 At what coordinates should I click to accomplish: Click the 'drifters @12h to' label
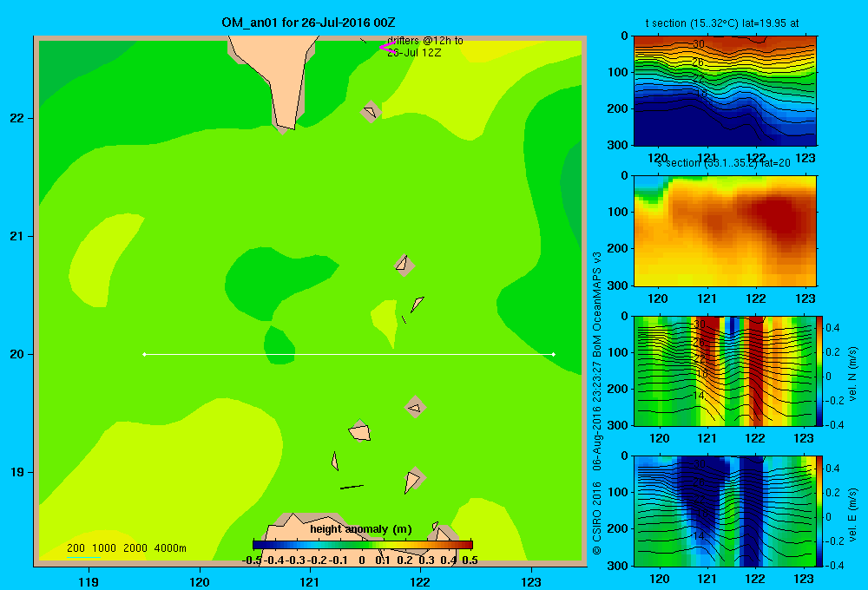pos(425,41)
